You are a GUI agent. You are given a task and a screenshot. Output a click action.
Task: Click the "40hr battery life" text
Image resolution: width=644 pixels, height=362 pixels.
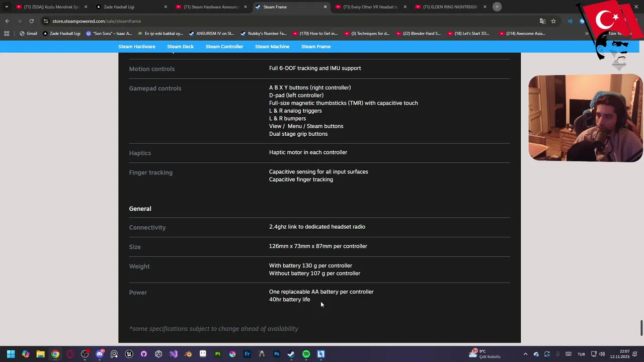click(289, 300)
